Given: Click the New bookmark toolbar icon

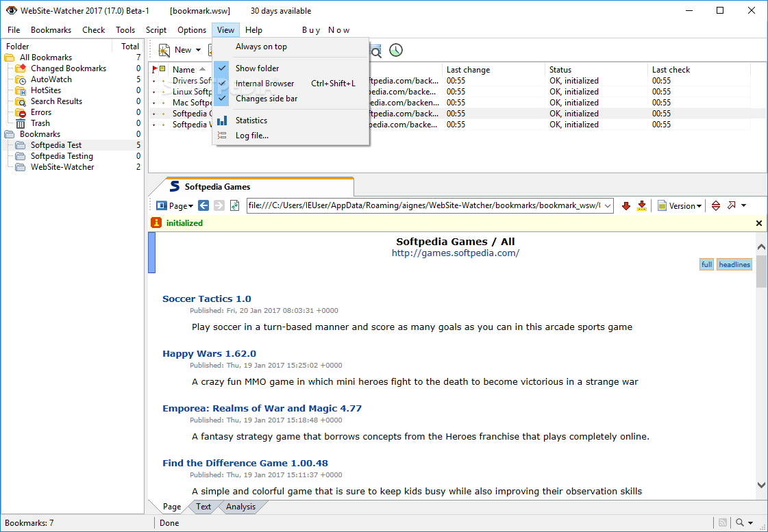Looking at the screenshot, I should [164, 50].
